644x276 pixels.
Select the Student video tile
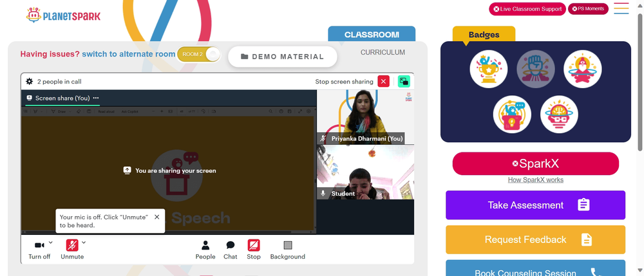coord(365,172)
